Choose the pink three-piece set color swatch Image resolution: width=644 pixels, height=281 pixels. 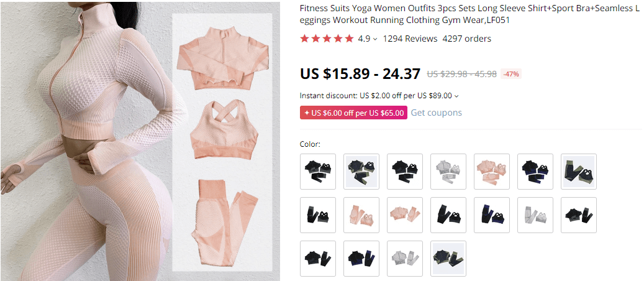pyautogui.click(x=491, y=172)
